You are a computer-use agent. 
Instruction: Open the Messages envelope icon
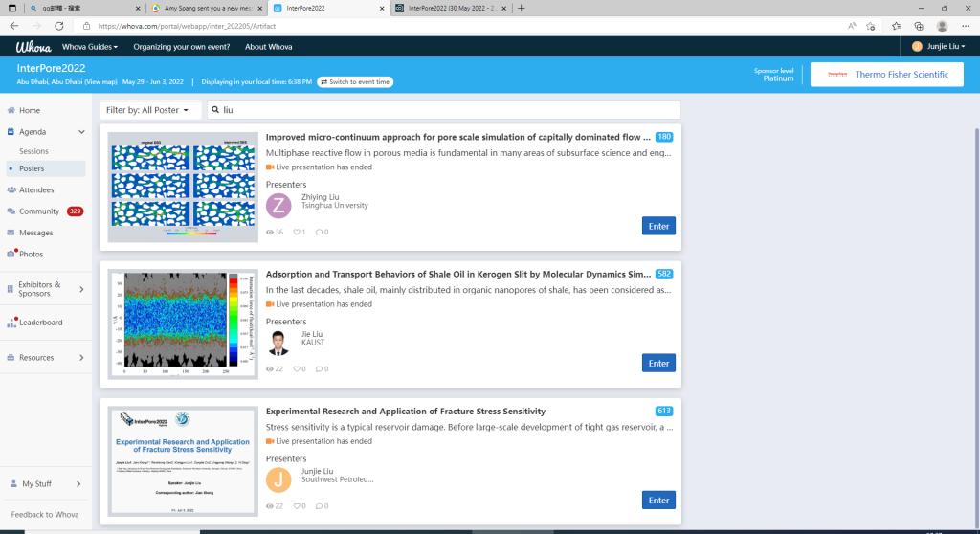[x=11, y=233]
